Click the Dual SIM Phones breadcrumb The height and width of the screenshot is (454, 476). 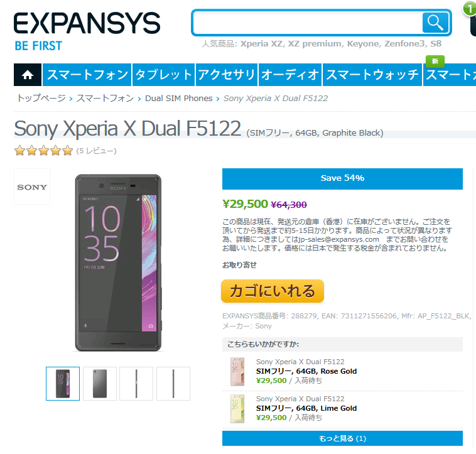click(x=178, y=99)
